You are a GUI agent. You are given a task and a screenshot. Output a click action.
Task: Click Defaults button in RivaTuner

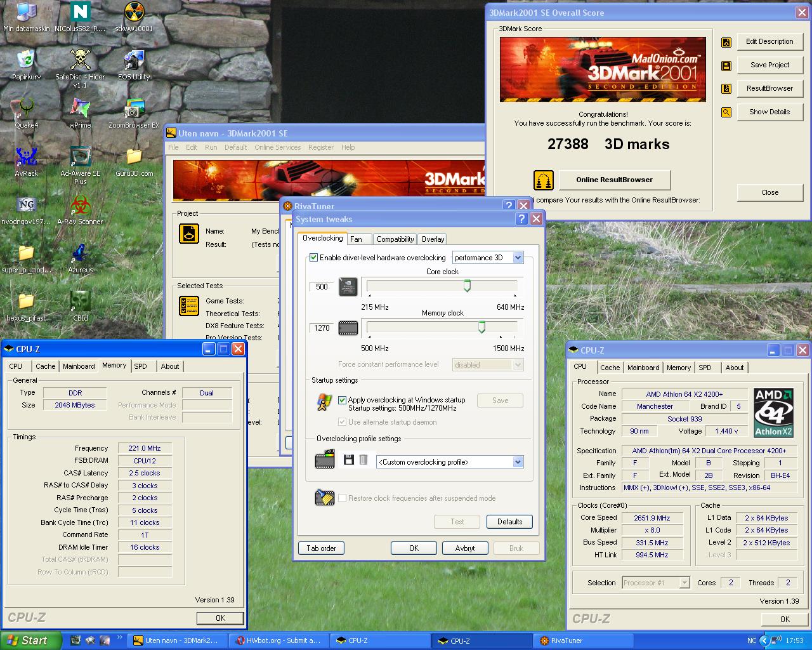pyautogui.click(x=509, y=522)
